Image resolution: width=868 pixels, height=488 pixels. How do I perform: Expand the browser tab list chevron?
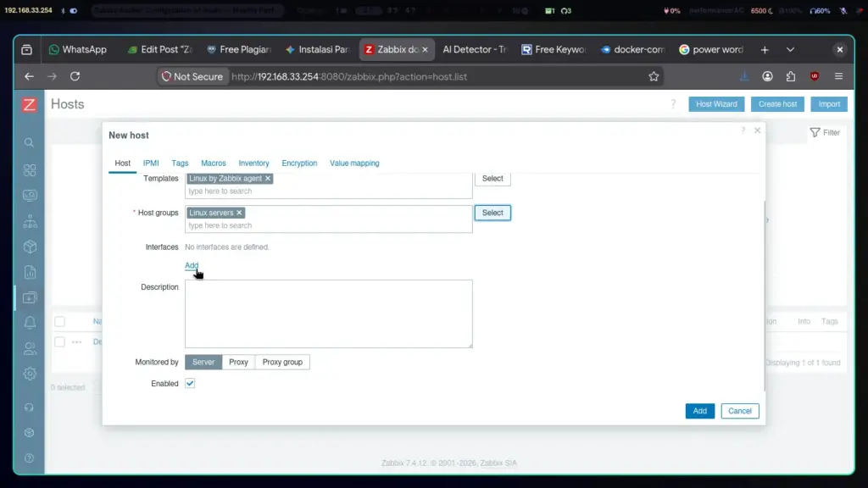(791, 50)
